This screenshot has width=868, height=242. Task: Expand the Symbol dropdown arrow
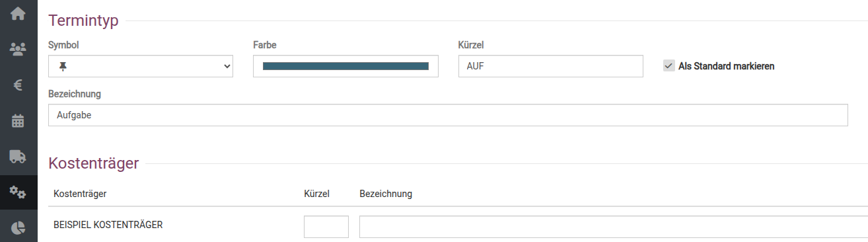(x=227, y=66)
